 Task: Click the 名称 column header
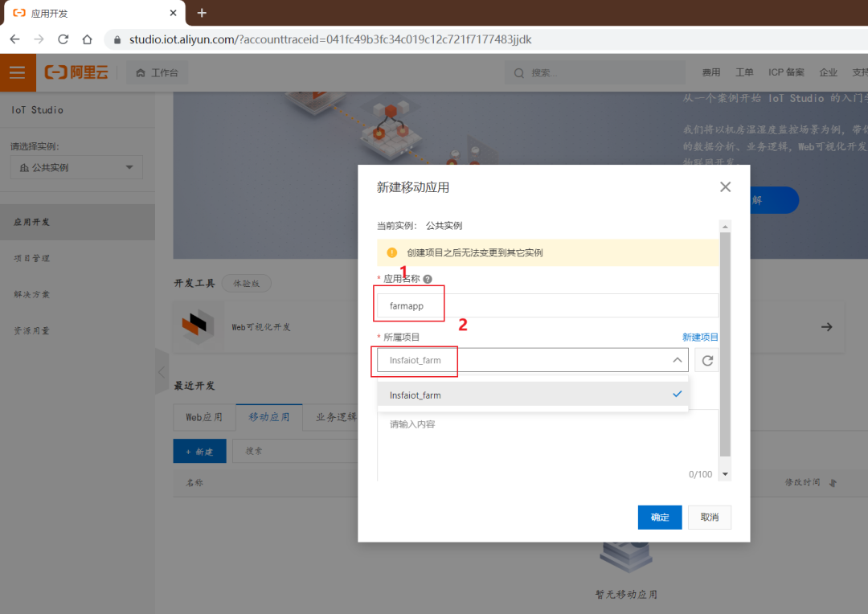click(x=194, y=483)
